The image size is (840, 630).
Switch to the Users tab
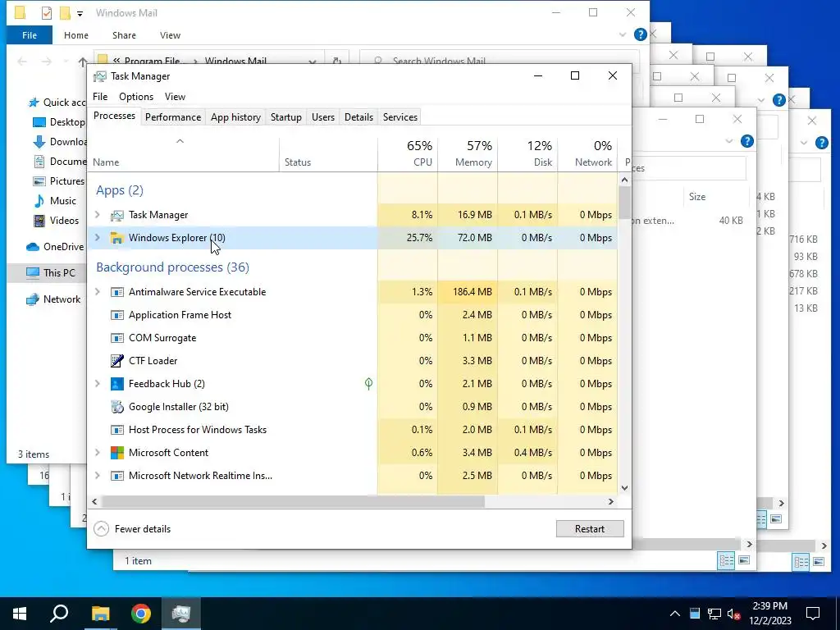323,117
